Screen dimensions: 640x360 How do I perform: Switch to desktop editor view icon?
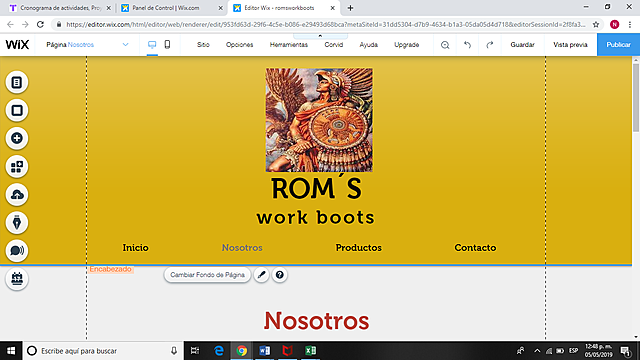[x=152, y=44]
